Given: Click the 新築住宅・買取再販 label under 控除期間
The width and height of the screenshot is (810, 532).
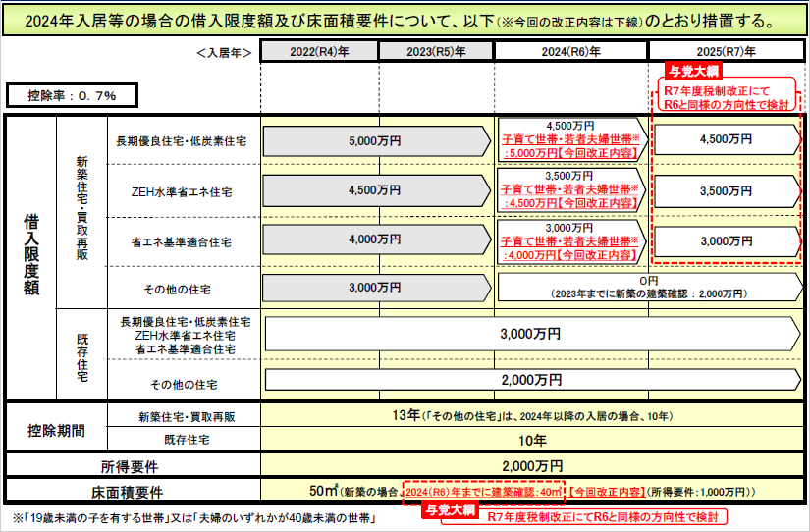Looking at the screenshot, I should click(187, 417).
